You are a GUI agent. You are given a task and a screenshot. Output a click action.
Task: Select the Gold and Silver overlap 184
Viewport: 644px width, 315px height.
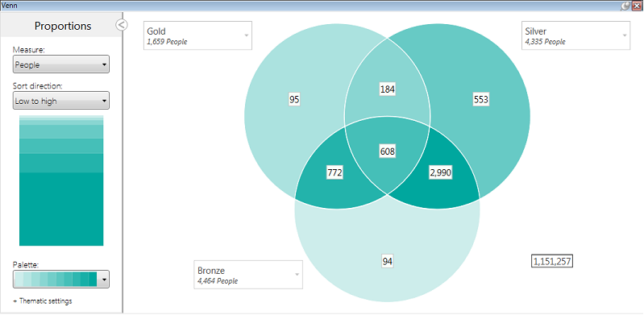click(388, 89)
